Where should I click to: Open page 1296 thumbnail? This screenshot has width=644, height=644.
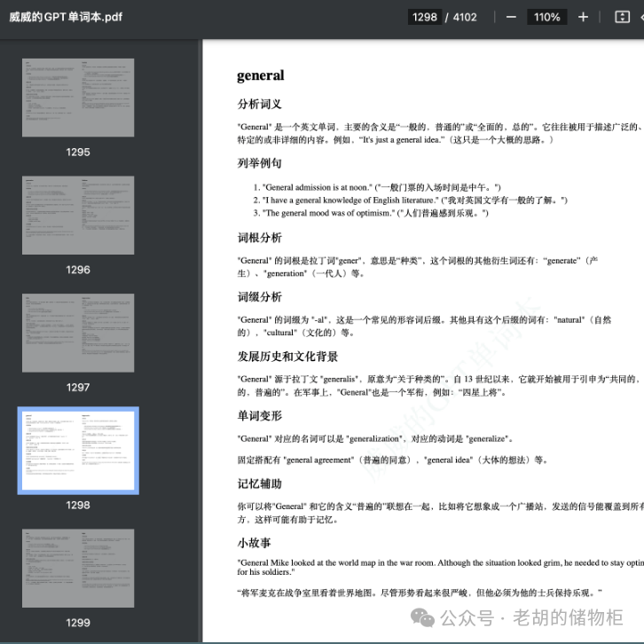click(78, 216)
